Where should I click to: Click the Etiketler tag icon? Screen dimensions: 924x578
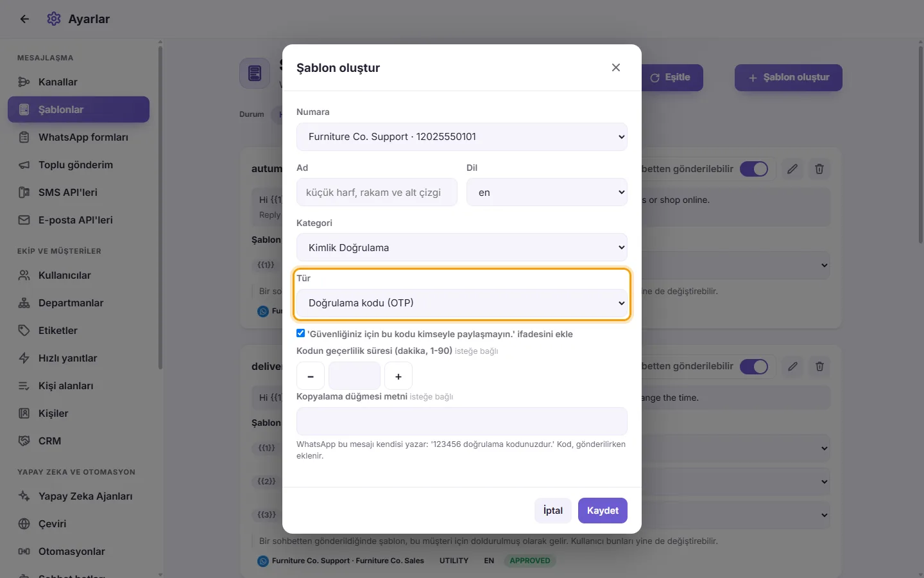[24, 331]
